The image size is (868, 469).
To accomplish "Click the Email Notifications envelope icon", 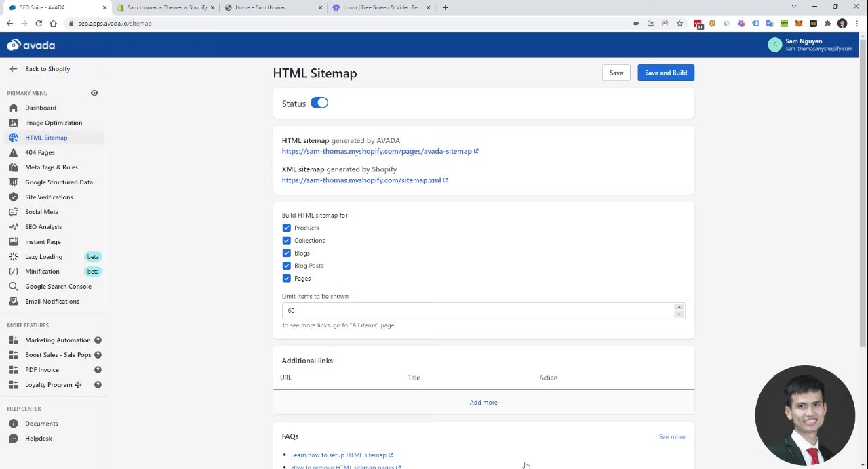I will 14,302.
